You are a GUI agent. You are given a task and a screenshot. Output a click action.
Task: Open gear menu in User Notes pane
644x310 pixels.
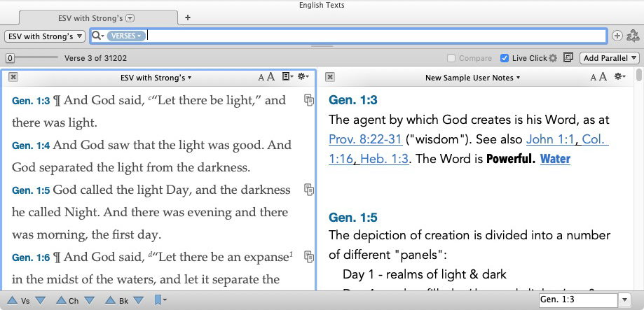click(x=619, y=77)
